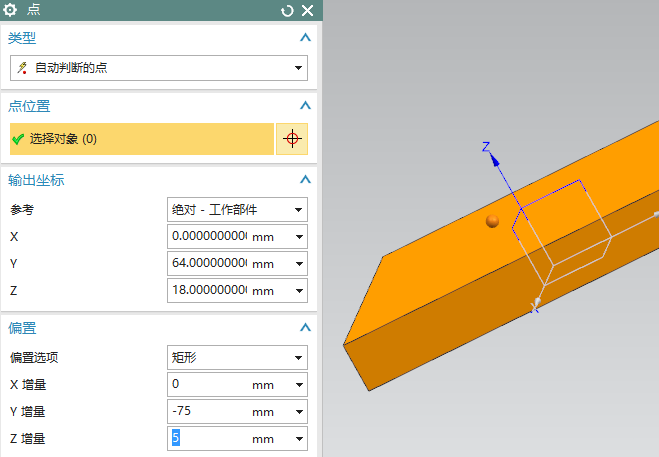
Task: Click the wand icon in the type box
Action: pos(22,68)
